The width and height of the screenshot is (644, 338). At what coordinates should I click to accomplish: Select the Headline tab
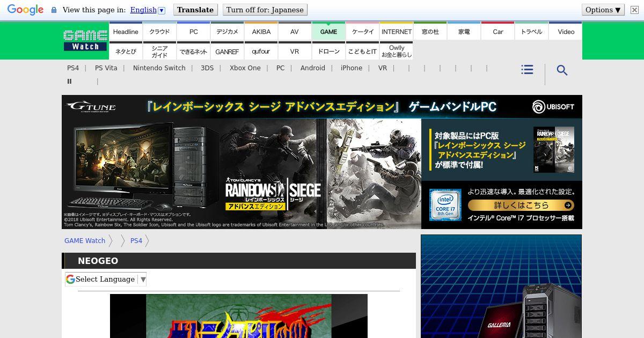pyautogui.click(x=126, y=32)
